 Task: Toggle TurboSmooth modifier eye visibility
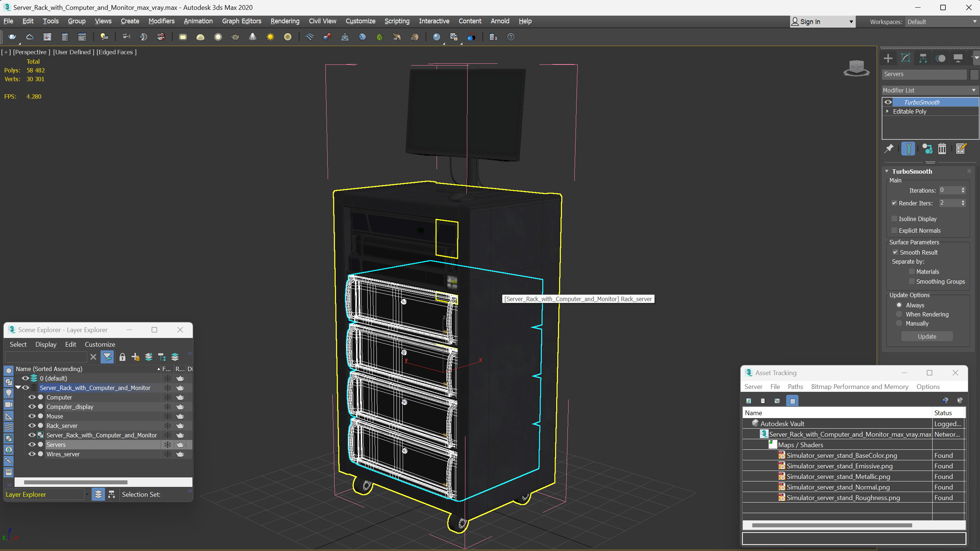(x=888, y=102)
